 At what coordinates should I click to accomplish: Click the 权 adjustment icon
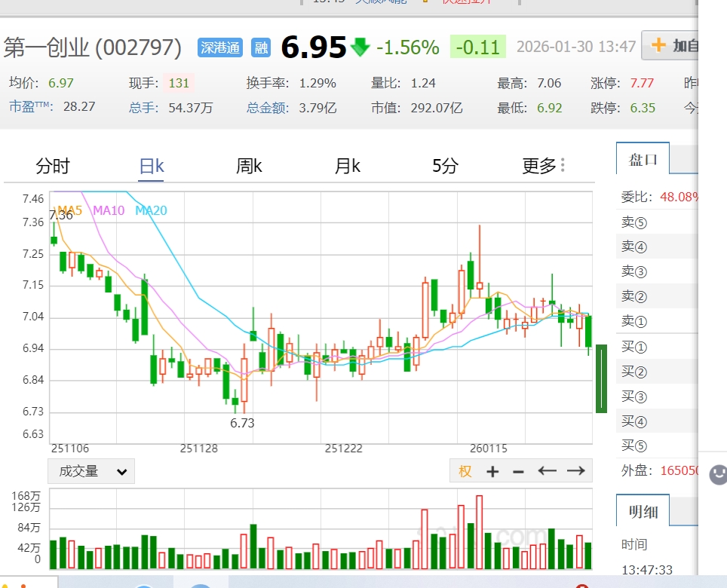pyautogui.click(x=465, y=471)
